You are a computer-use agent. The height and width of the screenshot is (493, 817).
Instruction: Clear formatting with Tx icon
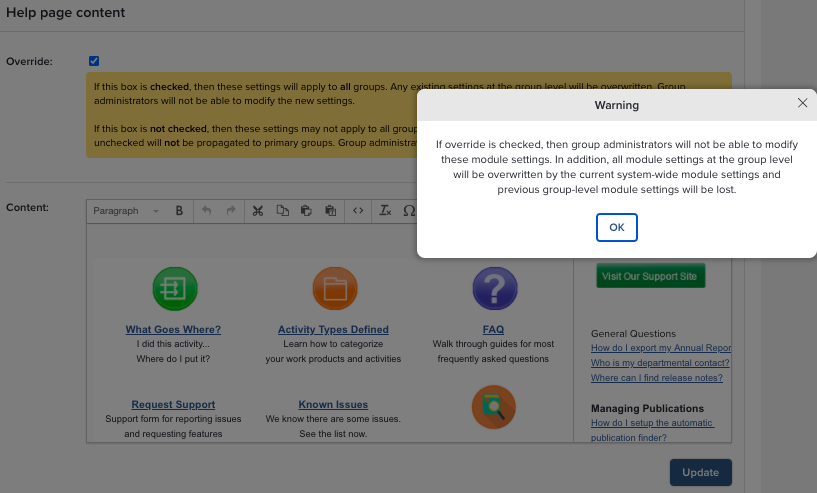pyautogui.click(x=385, y=211)
